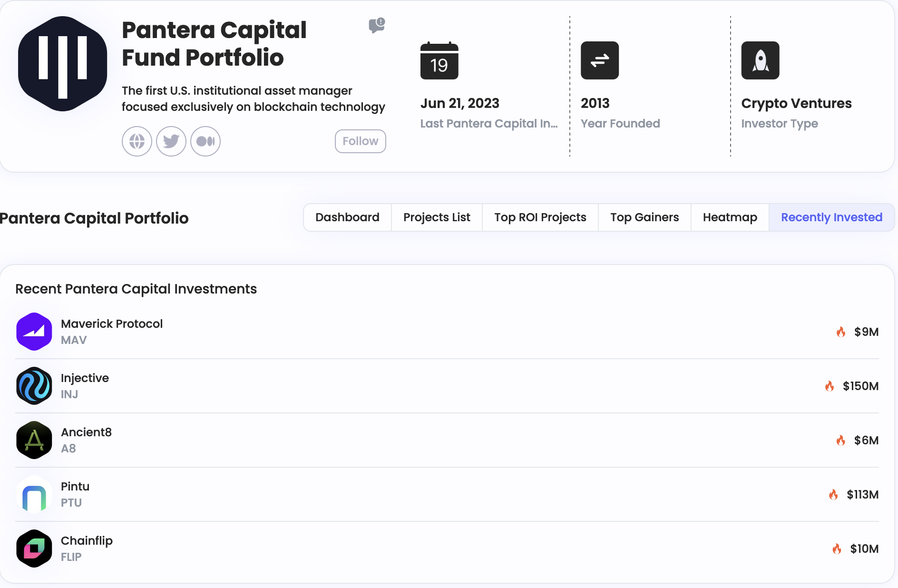
Task: Click the MAV ticker symbol
Action: point(74,340)
